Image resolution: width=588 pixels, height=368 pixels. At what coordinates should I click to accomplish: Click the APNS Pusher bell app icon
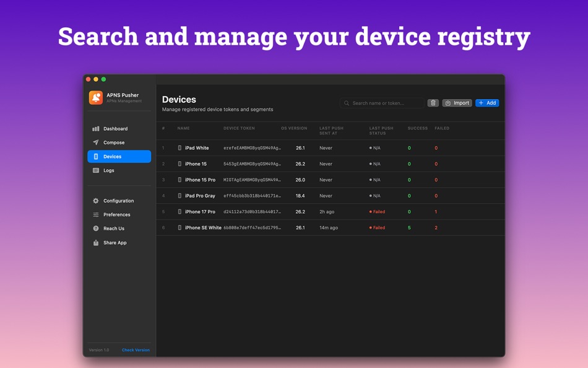[95, 98]
